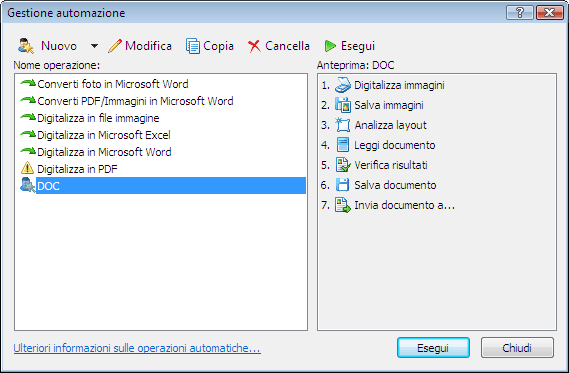Click the Copia pages icon
The image size is (569, 373).
[x=193, y=46]
